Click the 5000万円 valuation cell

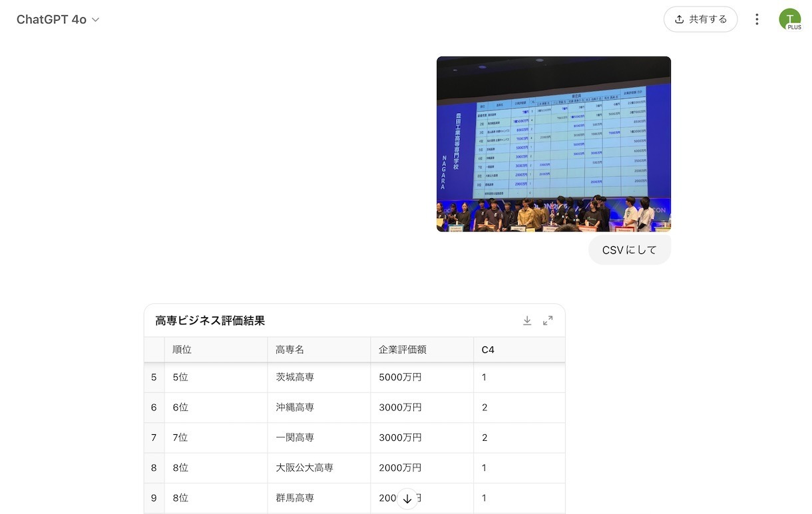point(422,377)
